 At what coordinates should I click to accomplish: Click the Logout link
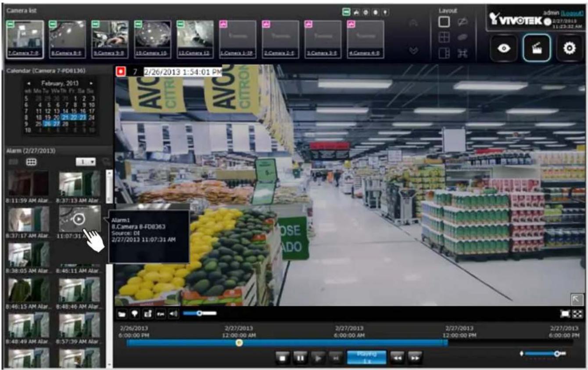(572, 14)
